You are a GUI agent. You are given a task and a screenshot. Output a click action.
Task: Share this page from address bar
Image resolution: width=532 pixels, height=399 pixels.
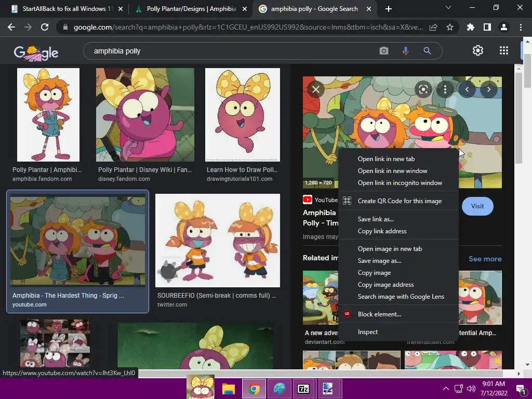[x=433, y=28]
